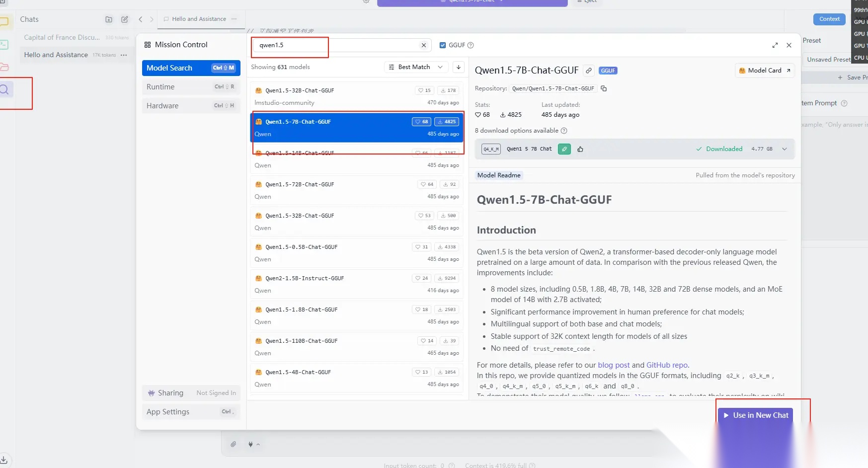868x468 pixels.
Task: Open Capital of France Discu... chat
Action: click(76, 38)
